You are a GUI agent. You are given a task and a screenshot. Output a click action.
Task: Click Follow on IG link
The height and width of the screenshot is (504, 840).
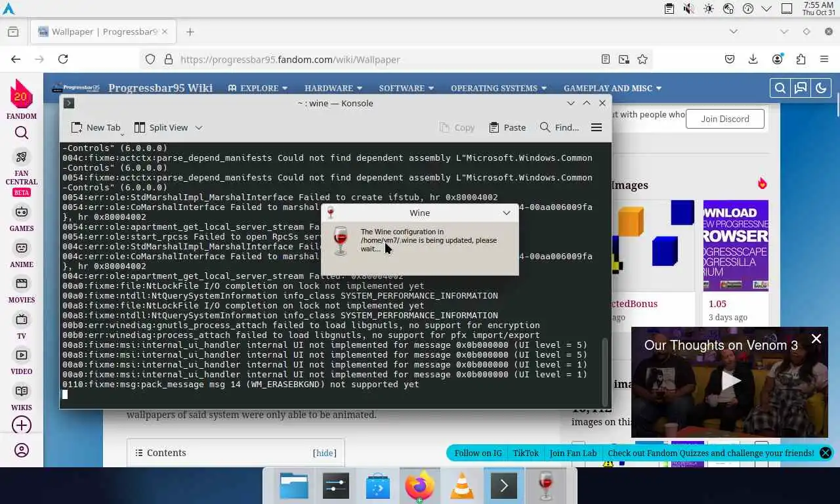coord(478,453)
